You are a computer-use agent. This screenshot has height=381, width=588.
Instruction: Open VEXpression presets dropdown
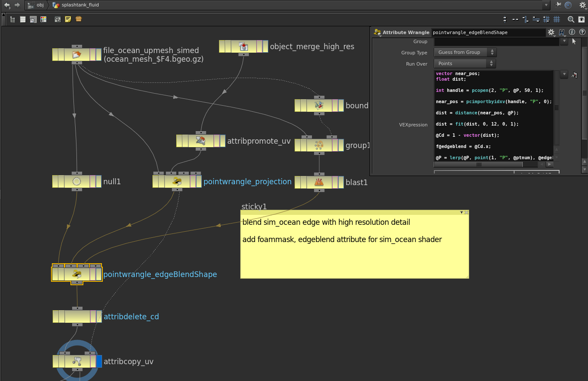(564, 74)
